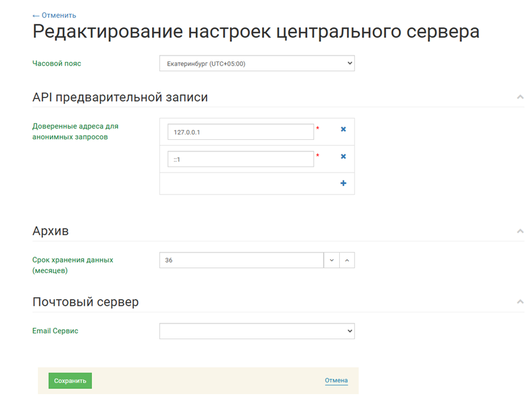Click the 'API предварительной записи' section heading
Viewport: 532px width, 397px height.
(120, 97)
